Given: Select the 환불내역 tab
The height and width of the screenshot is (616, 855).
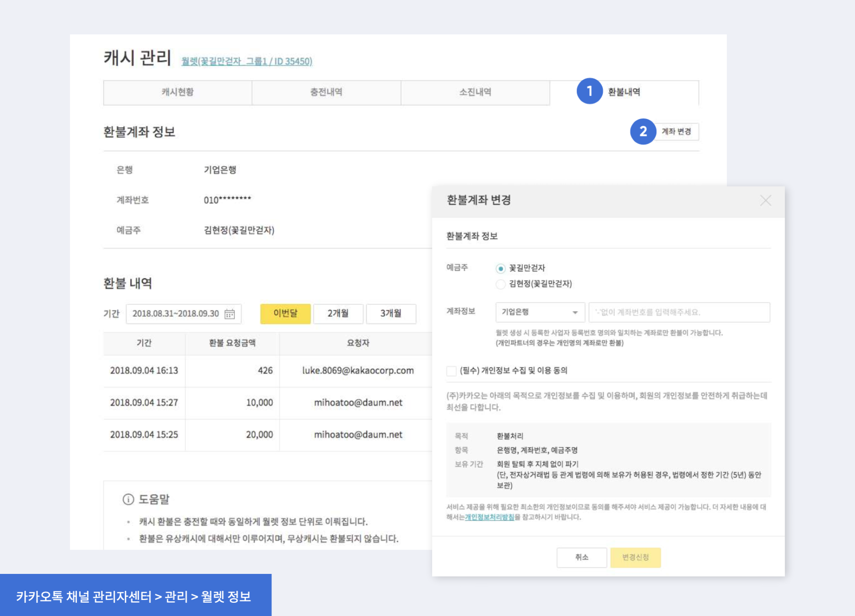Looking at the screenshot, I should (624, 92).
